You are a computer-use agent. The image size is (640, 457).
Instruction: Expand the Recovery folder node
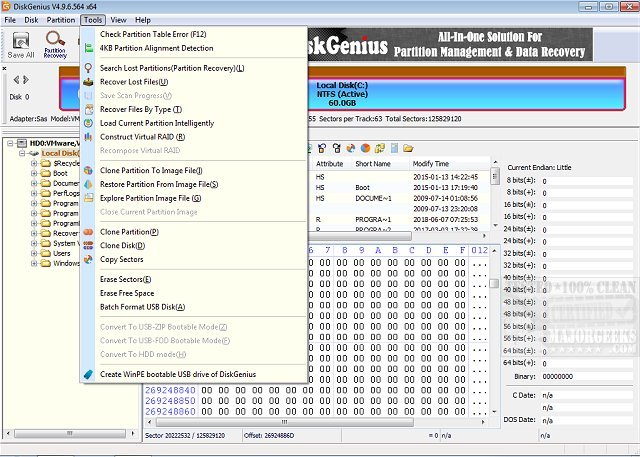[x=34, y=233]
